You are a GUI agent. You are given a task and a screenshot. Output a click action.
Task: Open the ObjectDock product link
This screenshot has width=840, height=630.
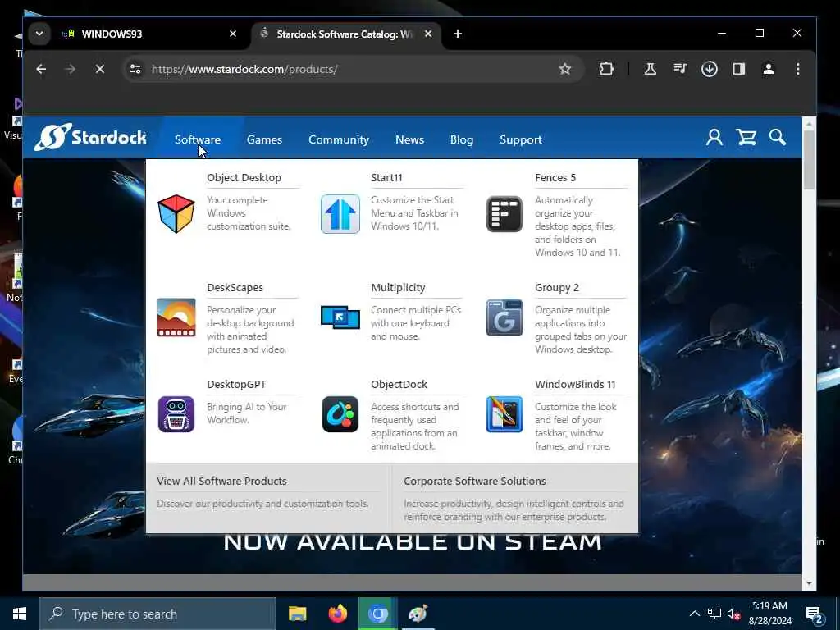coord(399,384)
